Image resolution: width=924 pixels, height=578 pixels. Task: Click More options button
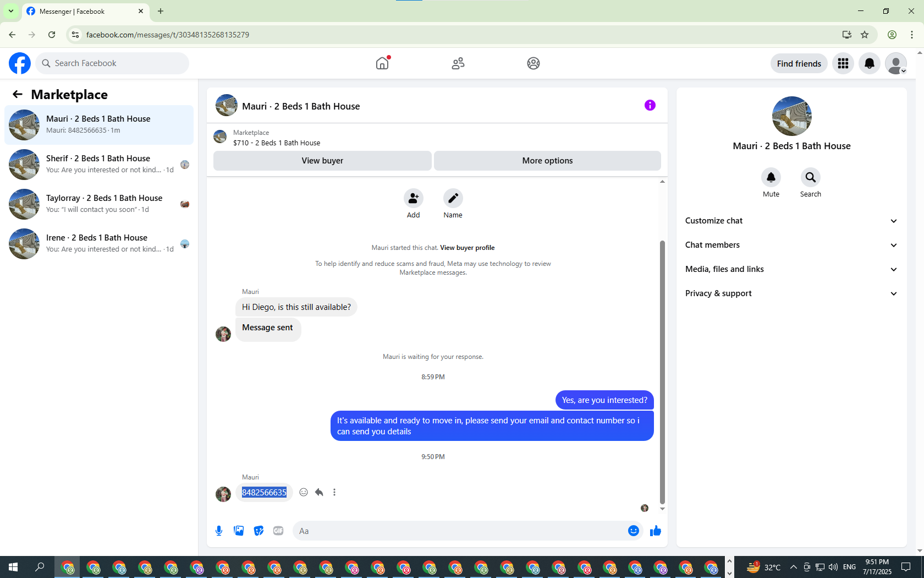pyautogui.click(x=547, y=161)
